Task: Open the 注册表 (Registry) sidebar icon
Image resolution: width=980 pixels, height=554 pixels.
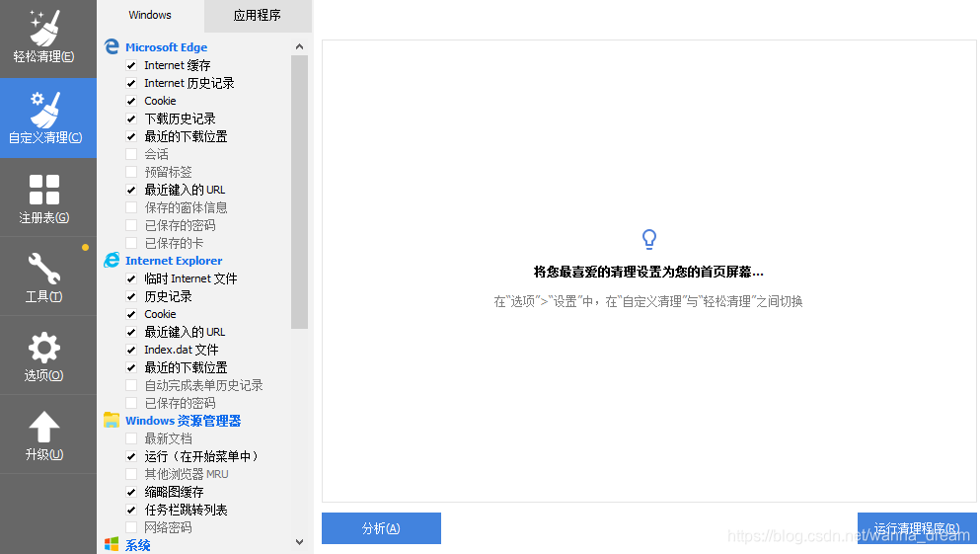Action: pyautogui.click(x=44, y=190)
